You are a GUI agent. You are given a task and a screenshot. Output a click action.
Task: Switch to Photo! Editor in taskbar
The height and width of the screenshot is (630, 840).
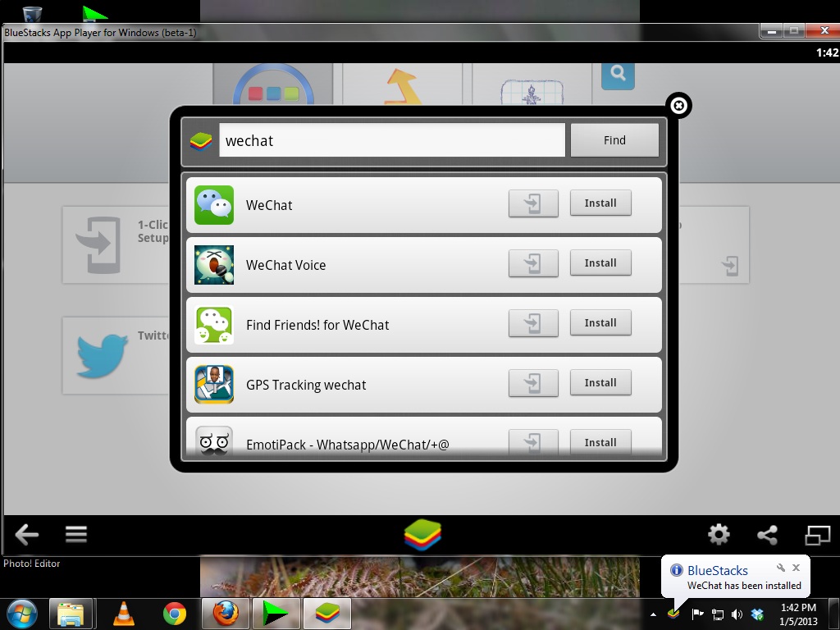pos(276,614)
